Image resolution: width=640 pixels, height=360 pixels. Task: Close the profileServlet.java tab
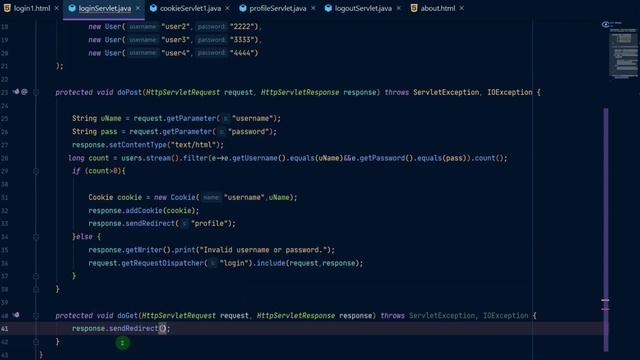[313, 8]
